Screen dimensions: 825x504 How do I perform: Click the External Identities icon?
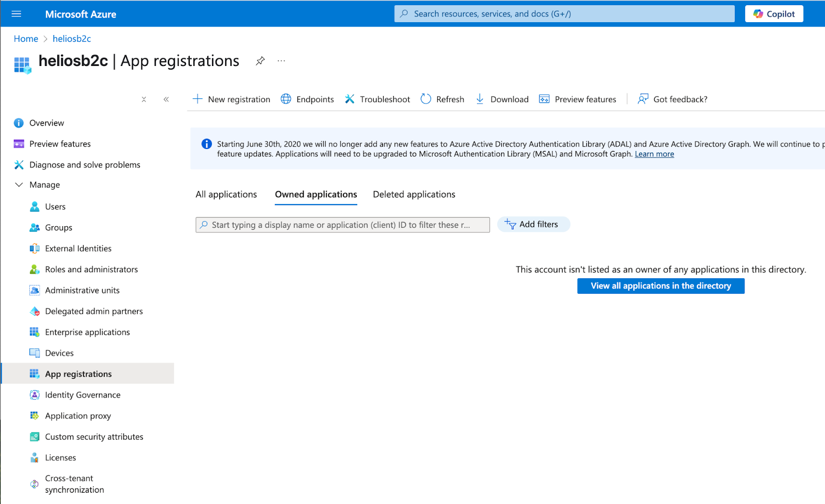[35, 248]
